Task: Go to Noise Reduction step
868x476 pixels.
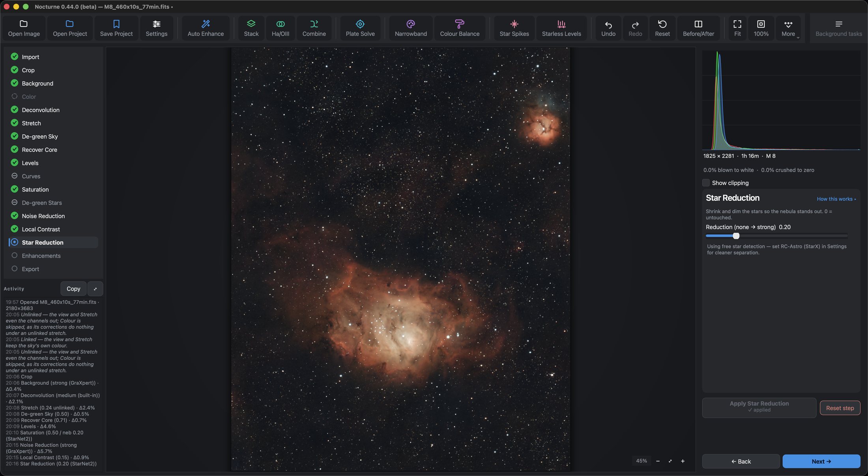Action: point(53,216)
